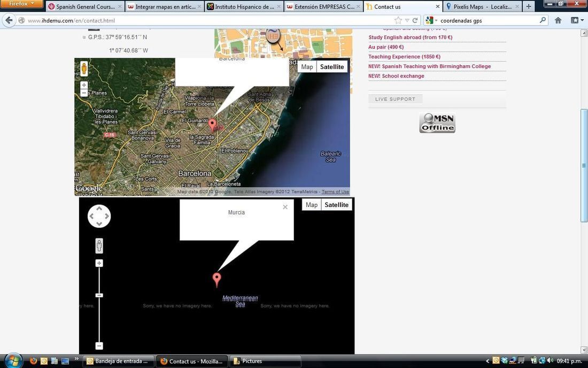Click the red marker on Barcelona map
This screenshot has width=588, height=368.
click(212, 125)
